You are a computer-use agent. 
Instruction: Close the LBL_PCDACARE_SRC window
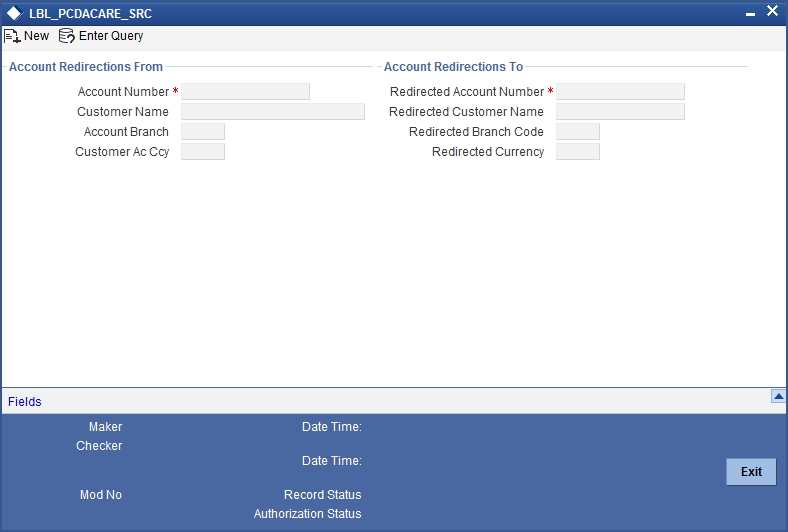click(x=772, y=11)
